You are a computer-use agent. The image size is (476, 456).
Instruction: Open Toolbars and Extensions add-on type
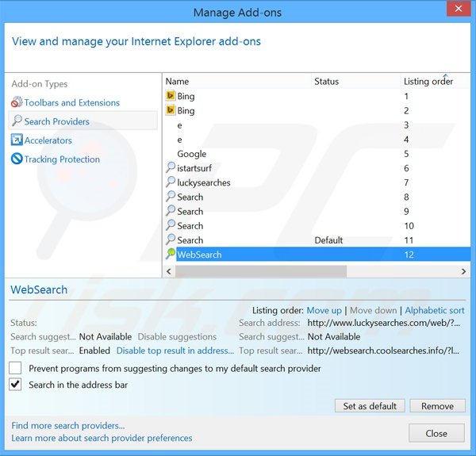pos(72,102)
